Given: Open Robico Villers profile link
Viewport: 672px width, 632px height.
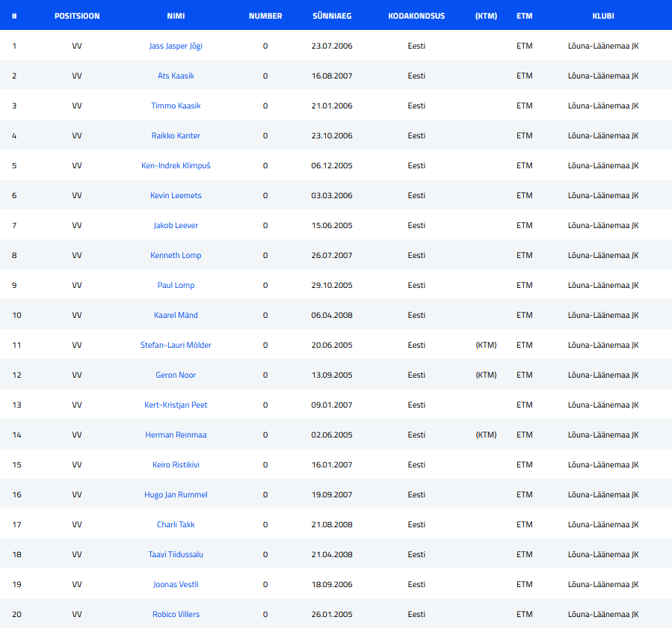Looking at the screenshot, I should tap(176, 614).
